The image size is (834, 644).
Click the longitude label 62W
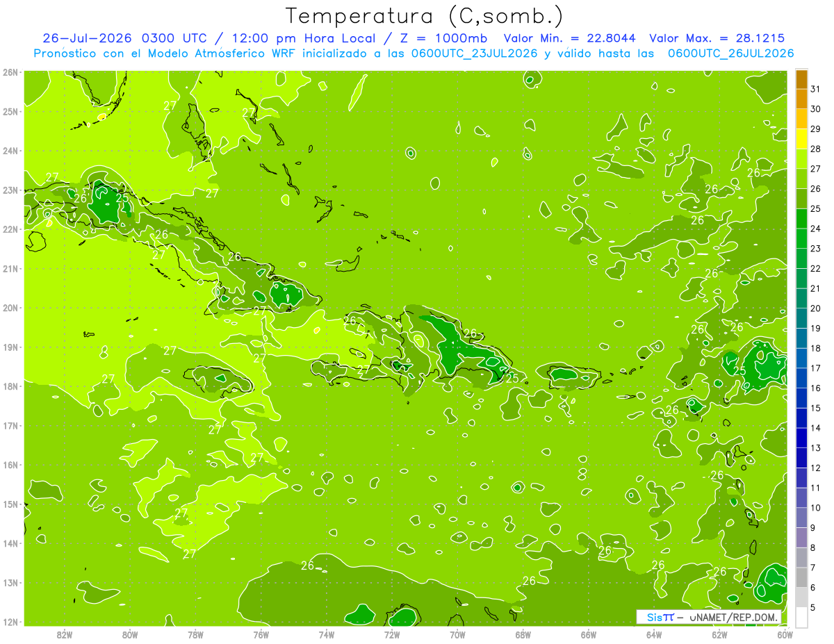pos(719,634)
